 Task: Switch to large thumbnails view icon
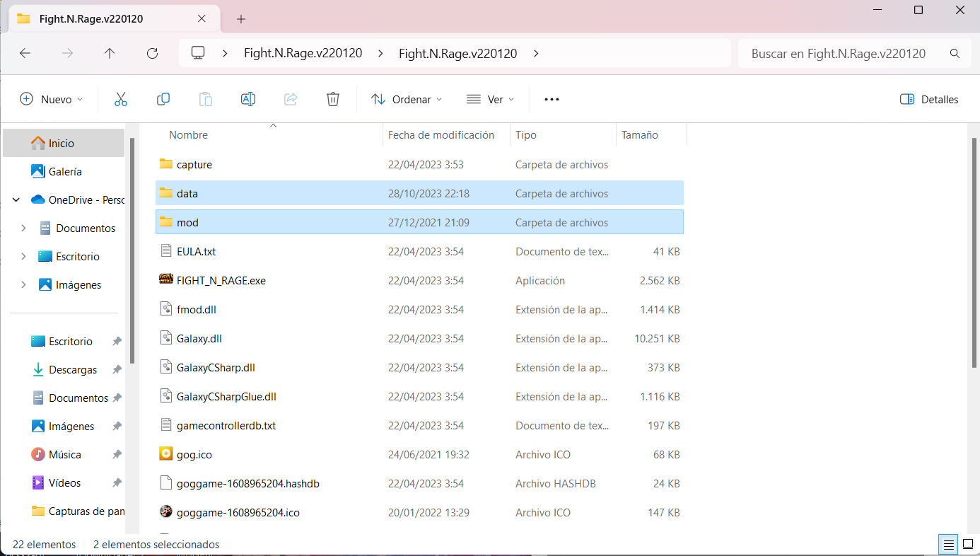pos(968,544)
